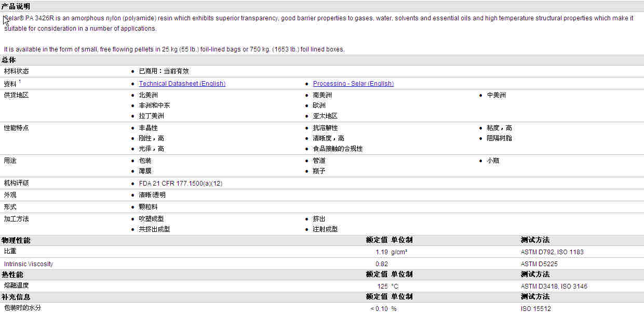Select the 非晶性 feature
644x313 pixels.
point(148,128)
